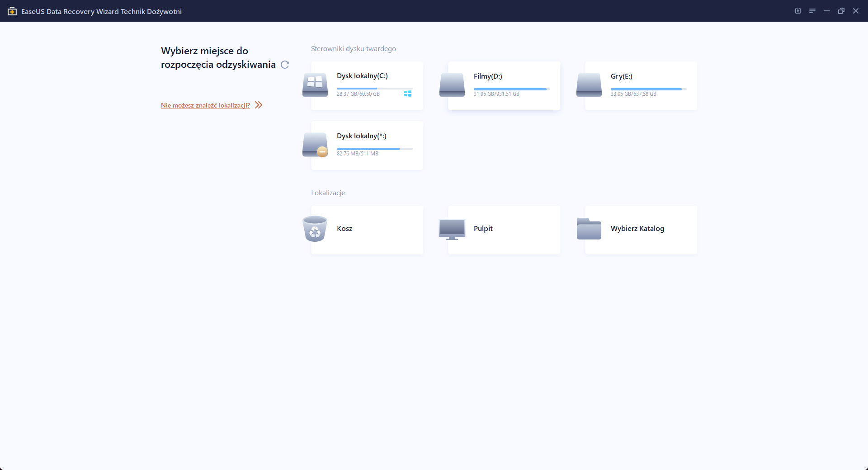Select the Gry(E:) drive icon
The width and height of the screenshot is (868, 470).
589,85
